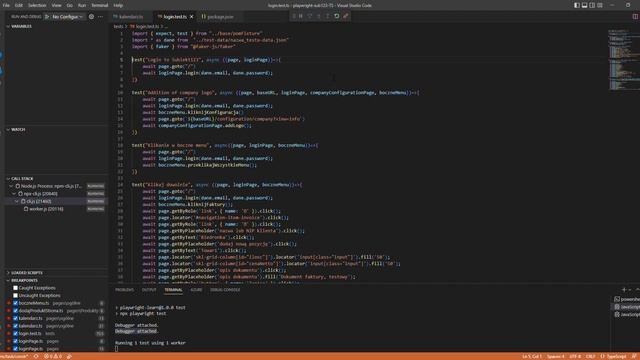Change line ending via CRLF status item
Viewport: 640px width, 360px height.
[x=590, y=356]
